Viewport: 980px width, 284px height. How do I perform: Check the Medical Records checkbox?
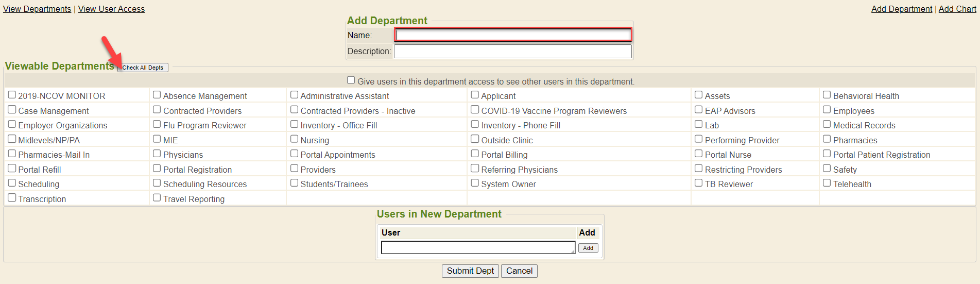point(827,124)
